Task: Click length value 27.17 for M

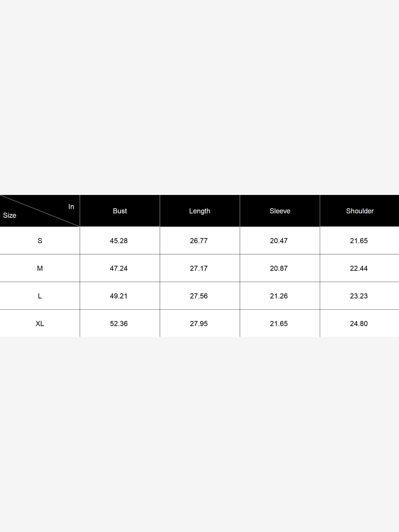Action: pyautogui.click(x=199, y=268)
